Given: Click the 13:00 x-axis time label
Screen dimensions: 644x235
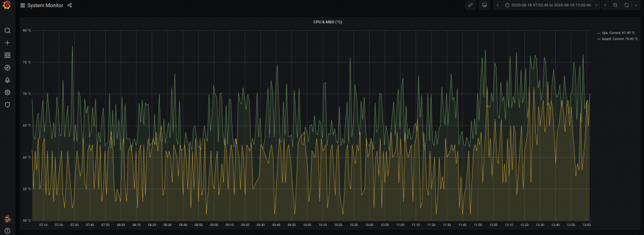Looking at the screenshot, I should click(x=587, y=225).
